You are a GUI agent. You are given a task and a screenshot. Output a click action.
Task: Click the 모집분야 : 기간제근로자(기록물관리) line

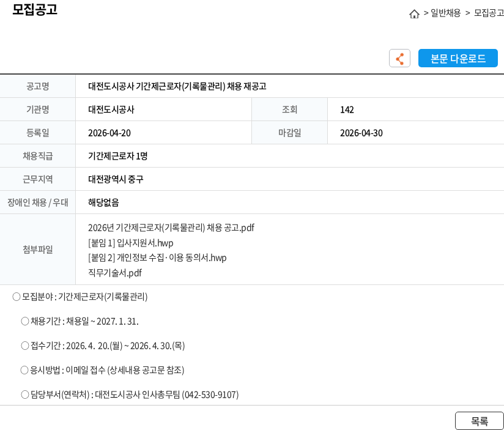pos(80,297)
